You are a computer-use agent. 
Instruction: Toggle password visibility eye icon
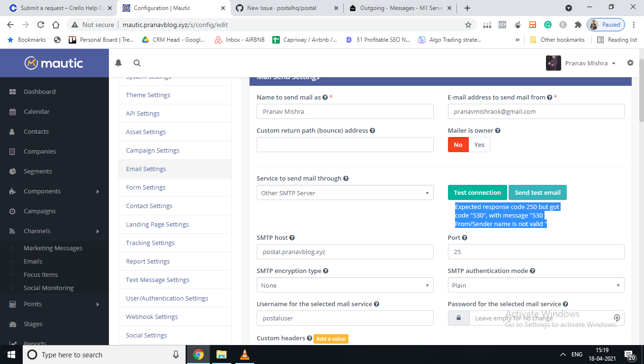click(x=617, y=318)
